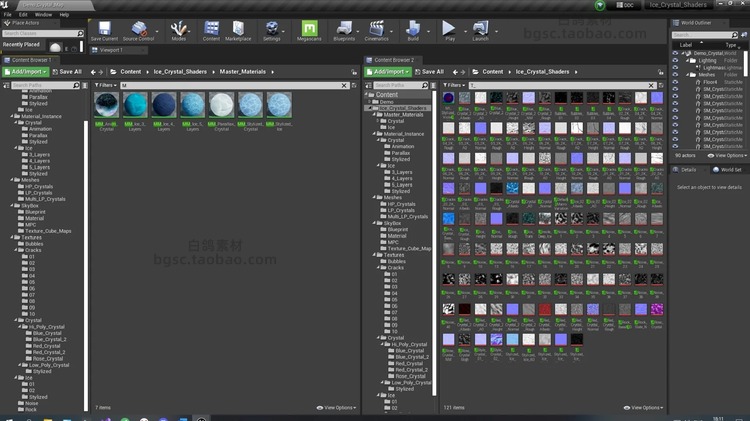
Task: Open View Options in World Outliner
Action: tap(727, 155)
